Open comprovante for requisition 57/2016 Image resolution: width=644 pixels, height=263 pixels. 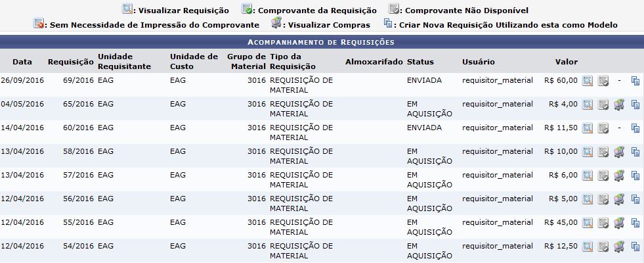pos(603,176)
